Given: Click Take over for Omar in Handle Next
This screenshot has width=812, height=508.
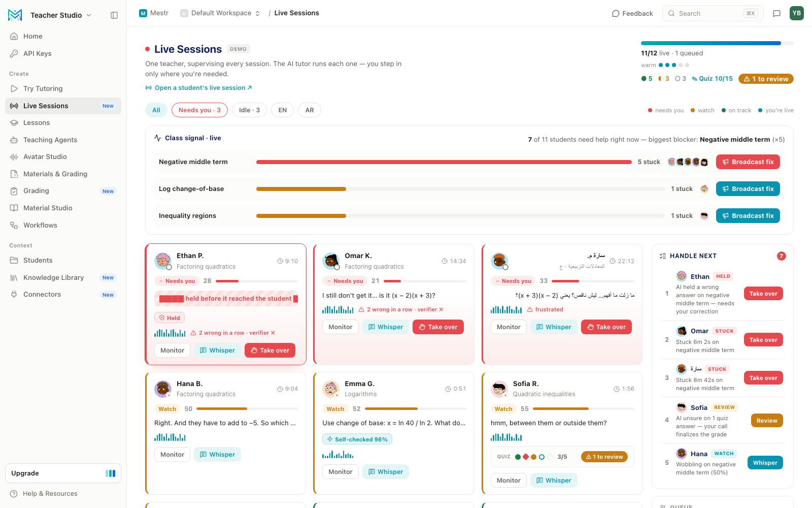Looking at the screenshot, I should coord(763,340).
